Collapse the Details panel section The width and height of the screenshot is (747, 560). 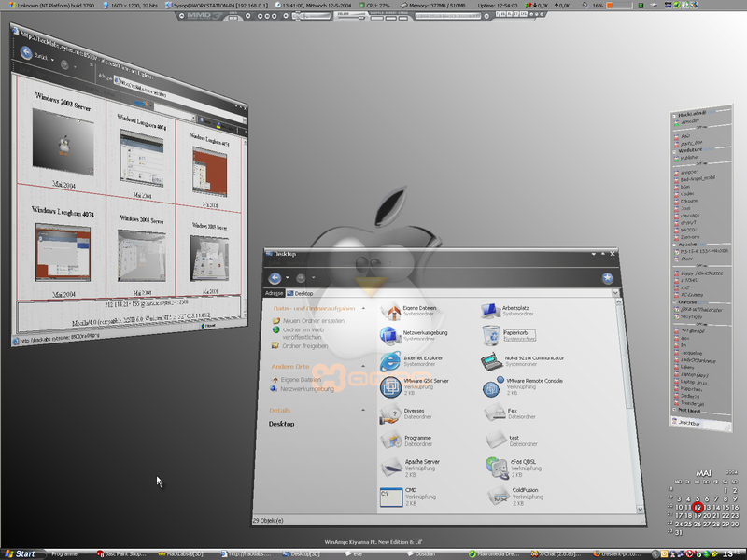361,411
